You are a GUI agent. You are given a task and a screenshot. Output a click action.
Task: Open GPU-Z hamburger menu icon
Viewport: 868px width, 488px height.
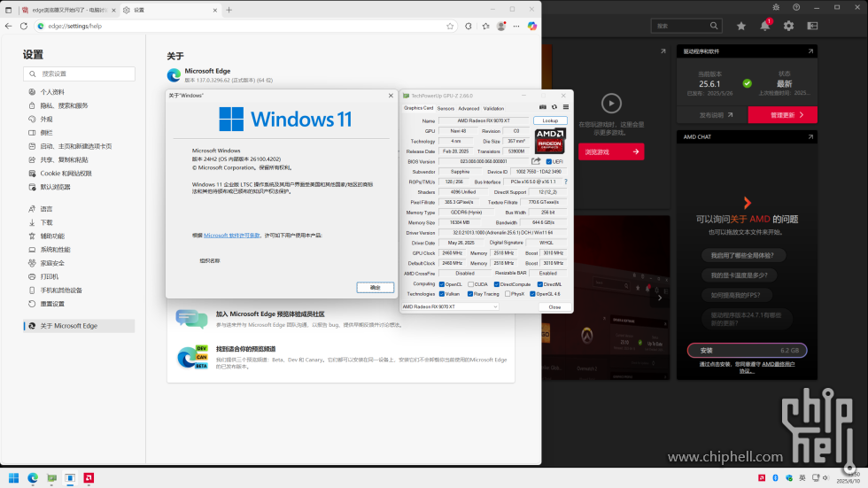[x=566, y=107]
